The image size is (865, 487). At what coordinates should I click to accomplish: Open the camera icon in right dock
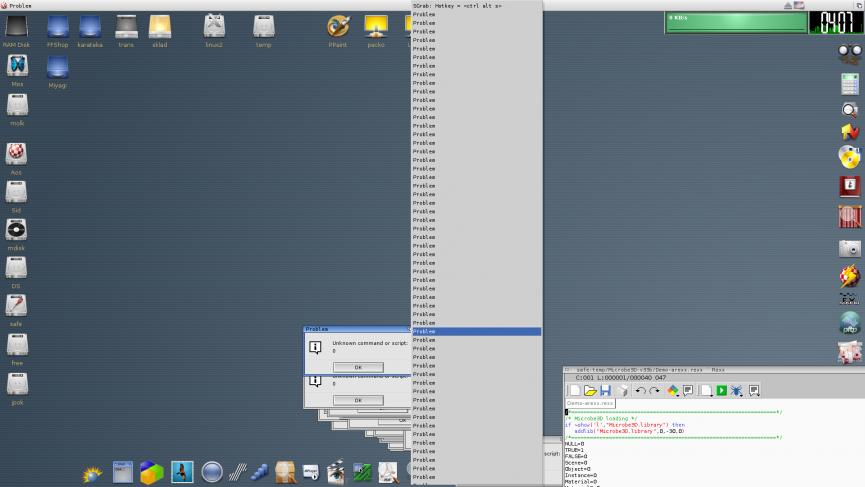[x=850, y=248]
